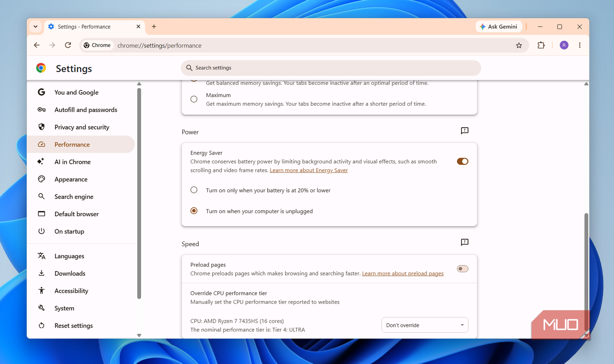The image size is (614, 364).
Task: Open the profile avatar R
Action: click(x=564, y=45)
